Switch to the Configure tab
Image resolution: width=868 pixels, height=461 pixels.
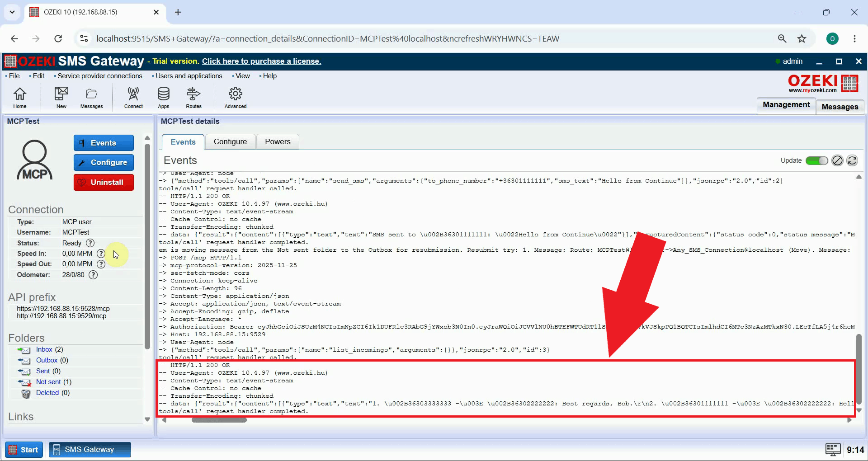click(x=230, y=141)
